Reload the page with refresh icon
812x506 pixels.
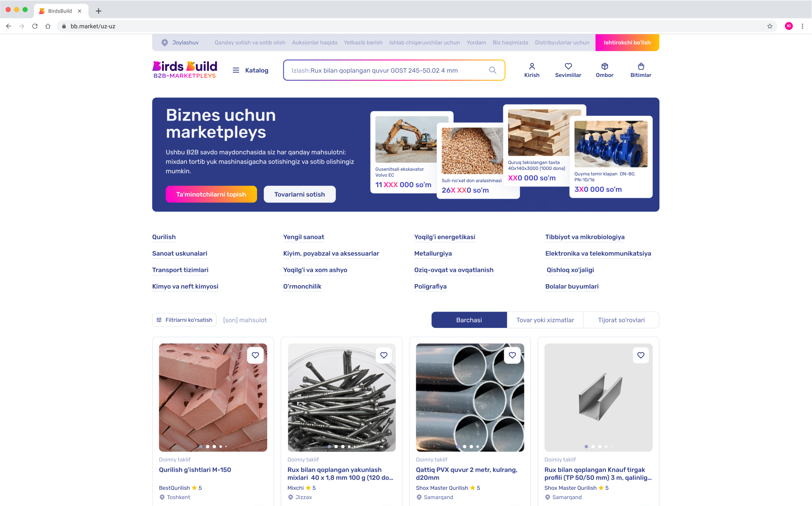tap(35, 26)
